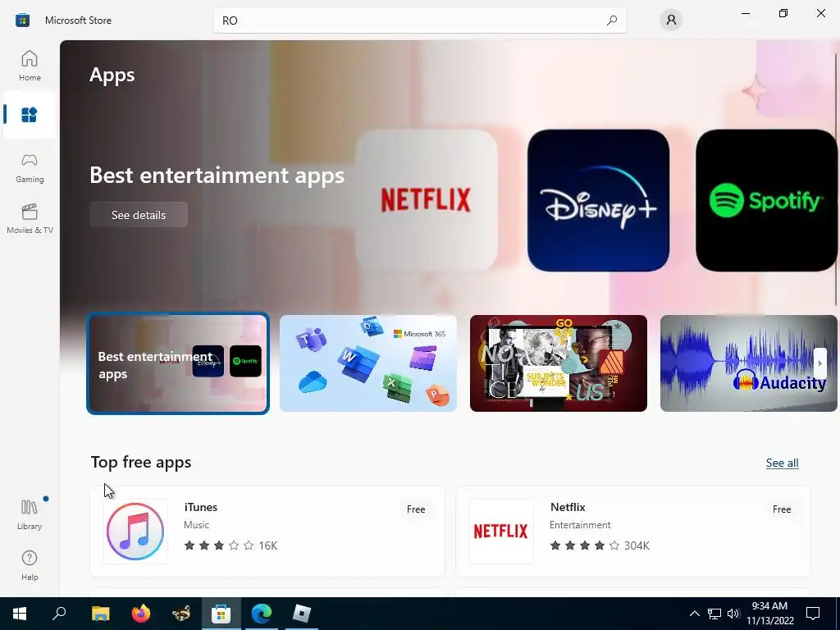This screenshot has height=630, width=840.
Task: Click the See details button
Action: pos(139,215)
